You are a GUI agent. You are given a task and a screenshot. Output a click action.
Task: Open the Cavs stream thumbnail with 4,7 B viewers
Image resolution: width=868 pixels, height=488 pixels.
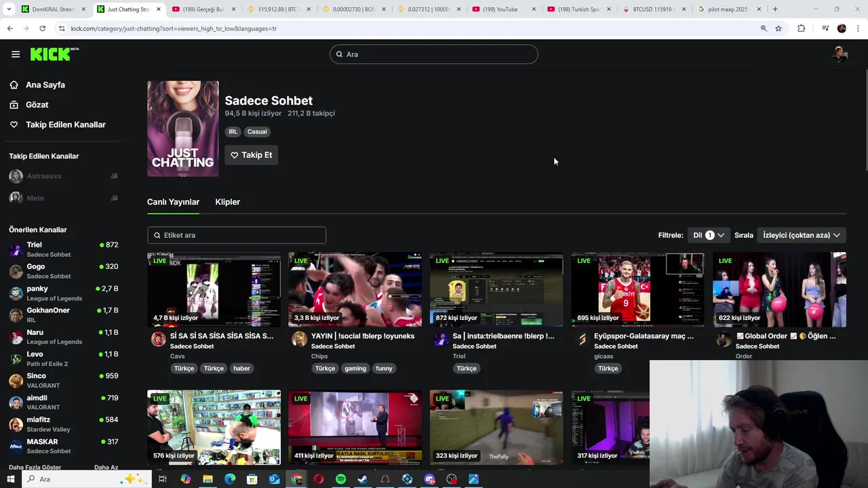pos(214,290)
